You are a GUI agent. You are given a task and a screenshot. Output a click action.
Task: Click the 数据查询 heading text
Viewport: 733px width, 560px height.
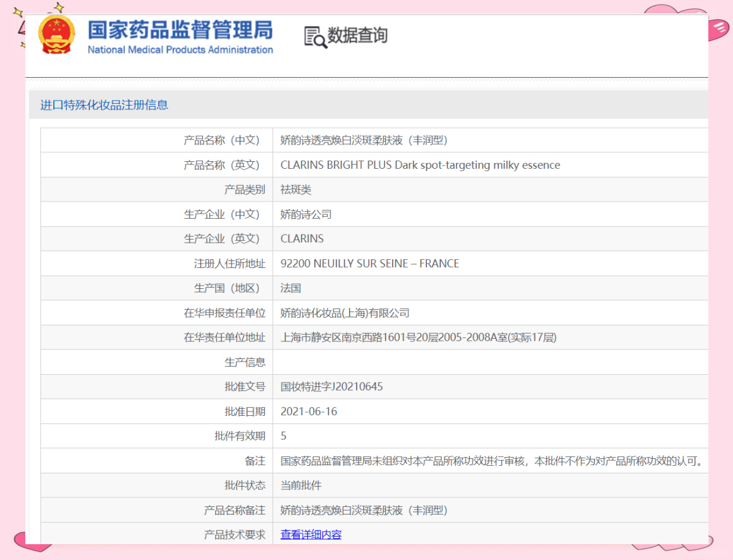click(357, 35)
